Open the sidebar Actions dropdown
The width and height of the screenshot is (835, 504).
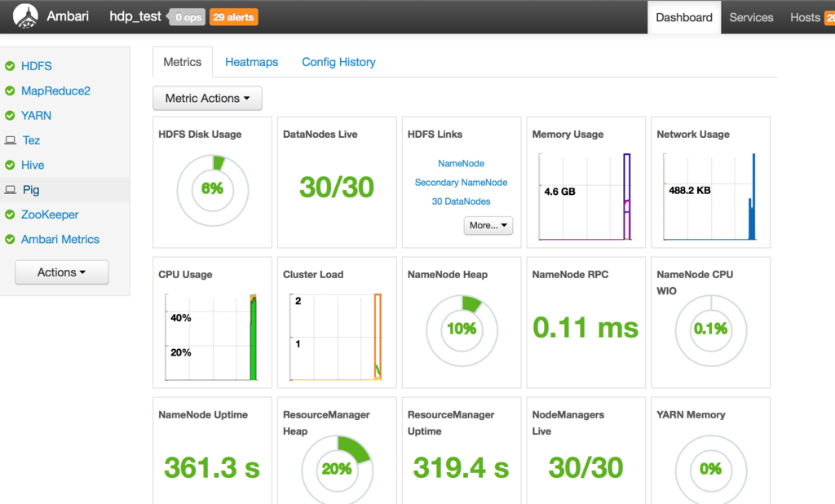click(x=61, y=272)
